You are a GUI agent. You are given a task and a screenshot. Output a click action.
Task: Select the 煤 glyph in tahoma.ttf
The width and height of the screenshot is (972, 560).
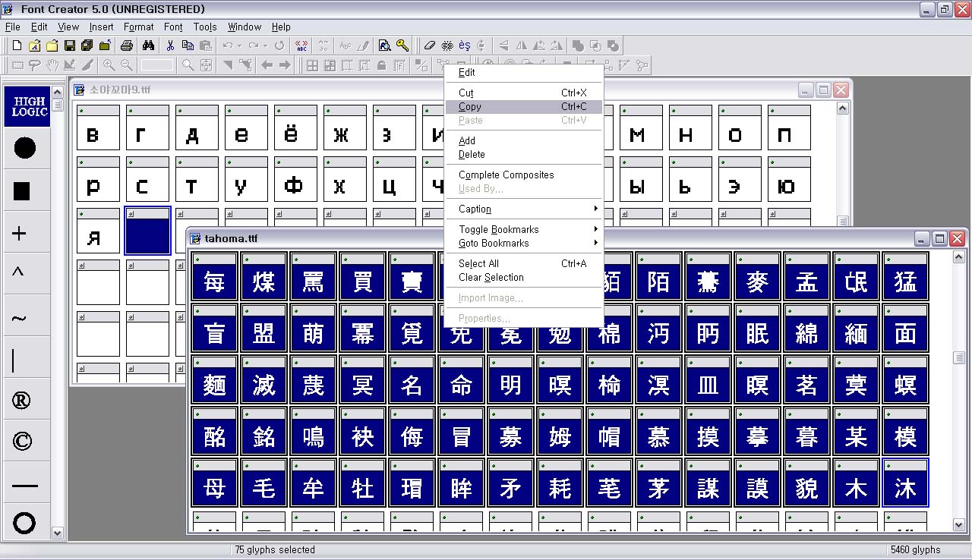[264, 275]
